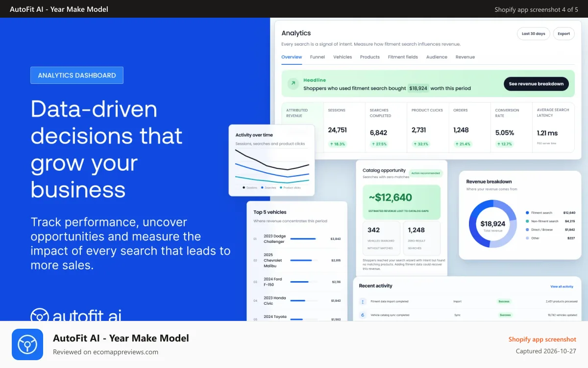This screenshot has height=368, width=588.
Task: Select the 2025 Chevrolet Malibu row name
Action: coord(272,261)
